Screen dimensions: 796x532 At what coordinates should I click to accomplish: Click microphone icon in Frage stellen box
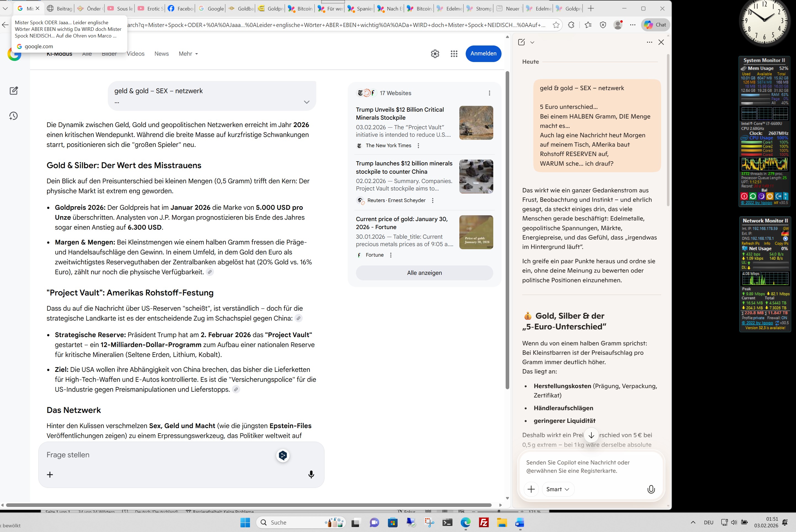(x=311, y=474)
